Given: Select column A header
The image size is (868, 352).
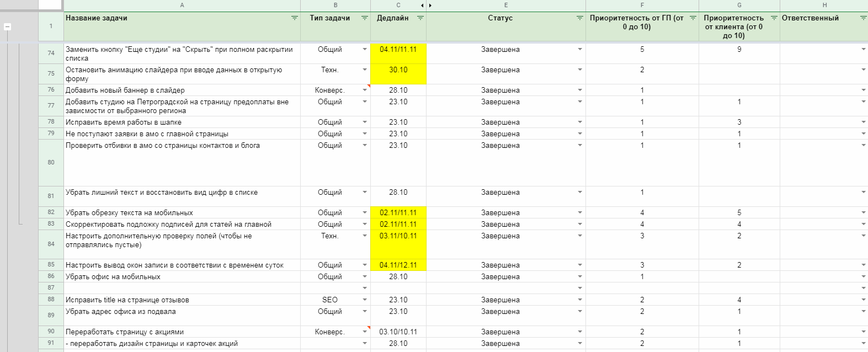Looking at the screenshot, I should pyautogui.click(x=182, y=6).
